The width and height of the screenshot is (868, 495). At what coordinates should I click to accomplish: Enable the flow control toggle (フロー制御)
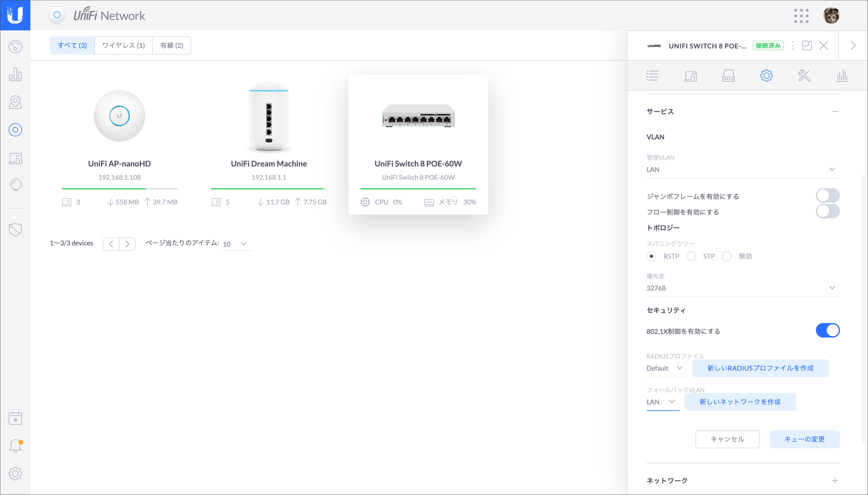(x=828, y=211)
